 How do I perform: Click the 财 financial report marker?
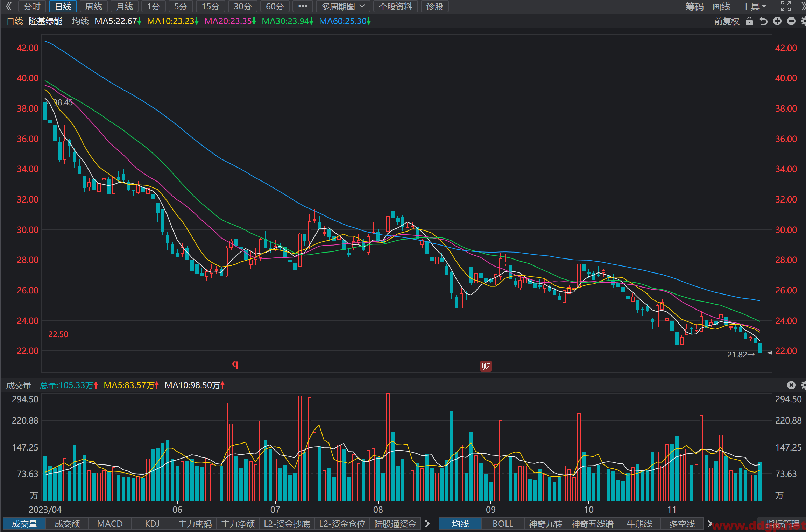point(486,366)
